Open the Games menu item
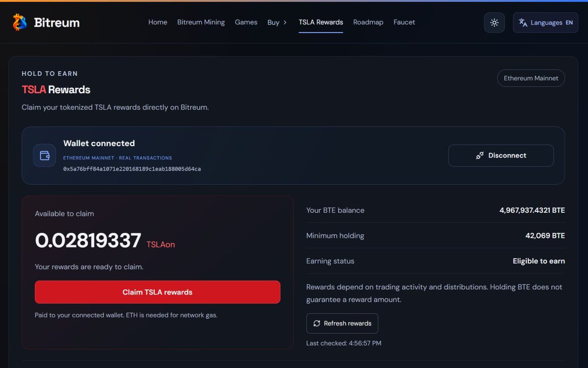Screen dimensions: 588x368 (x=246, y=22)
